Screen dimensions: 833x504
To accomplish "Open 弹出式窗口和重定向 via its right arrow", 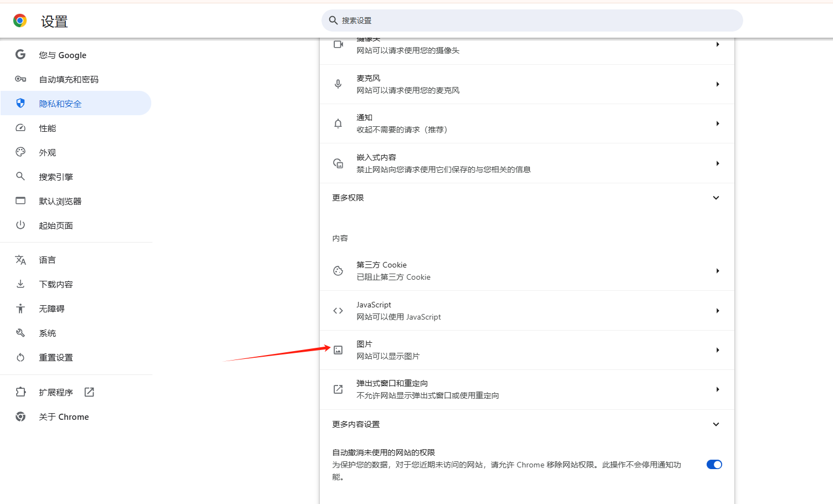I will click(x=718, y=389).
